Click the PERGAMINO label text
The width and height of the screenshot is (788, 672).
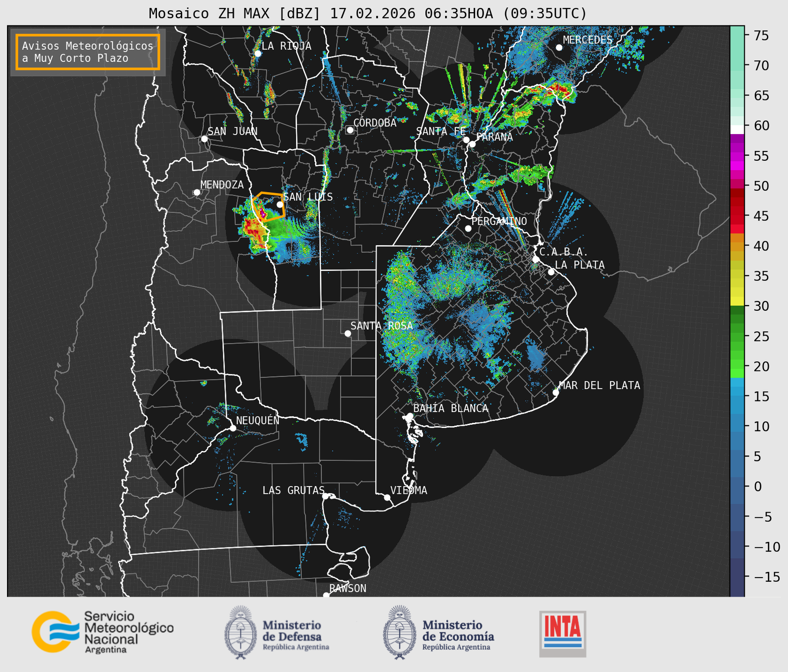(x=499, y=221)
